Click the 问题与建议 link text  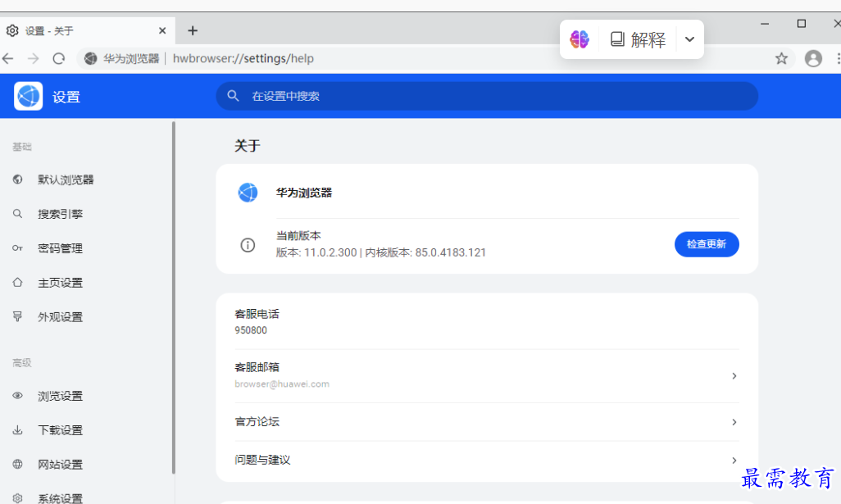point(262,460)
